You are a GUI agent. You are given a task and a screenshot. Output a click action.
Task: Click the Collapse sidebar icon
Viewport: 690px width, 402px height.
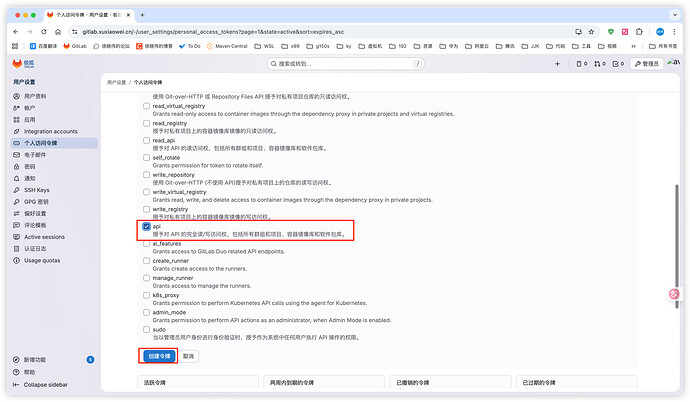(x=14, y=384)
